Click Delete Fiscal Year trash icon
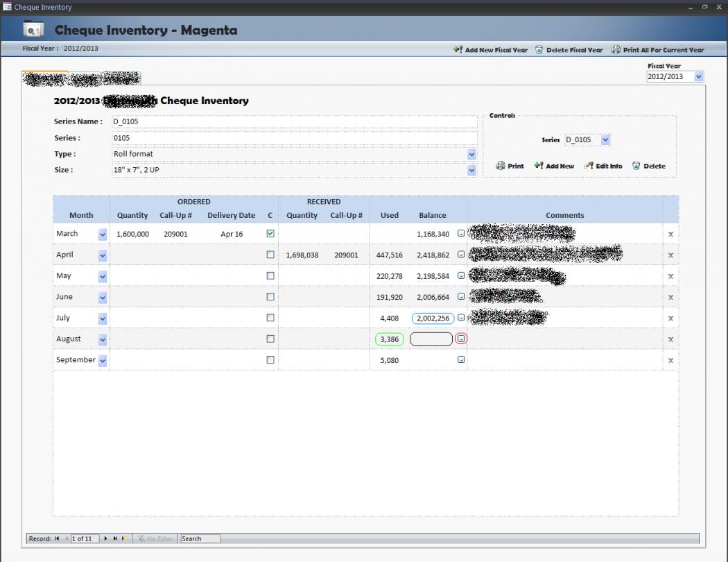Image resolution: width=728 pixels, height=562 pixels. click(x=539, y=50)
